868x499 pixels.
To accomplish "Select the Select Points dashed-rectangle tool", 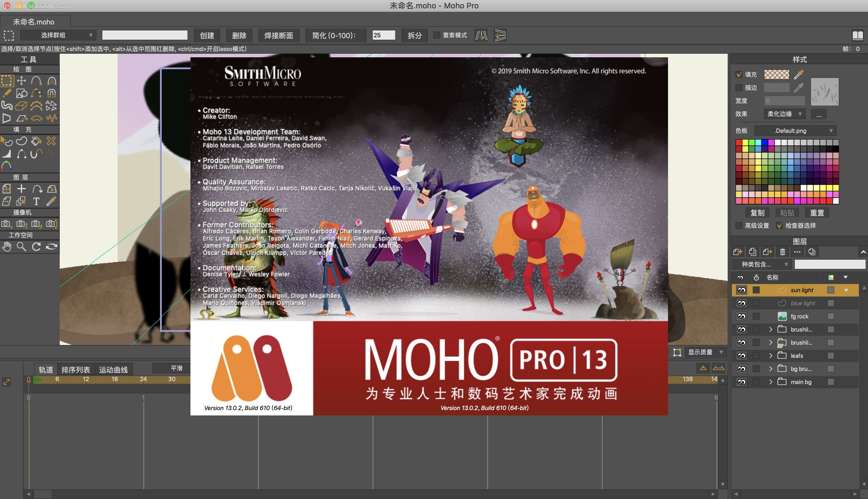I will (7, 81).
